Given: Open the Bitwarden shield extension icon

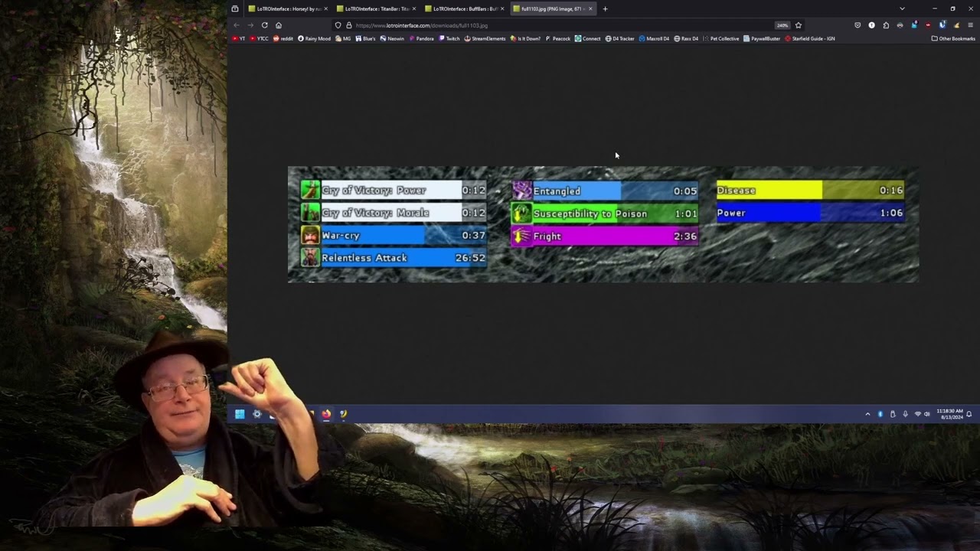Looking at the screenshot, I should [942, 25].
